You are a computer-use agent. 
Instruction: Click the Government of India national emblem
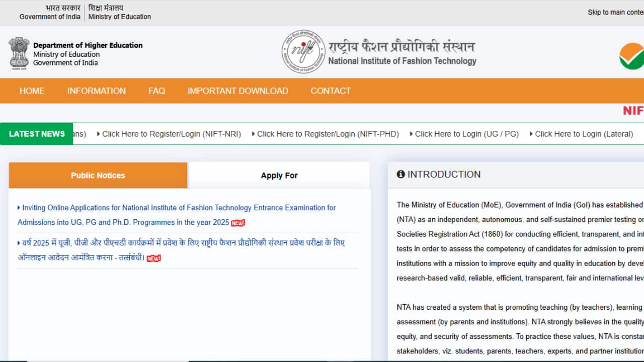(19, 52)
